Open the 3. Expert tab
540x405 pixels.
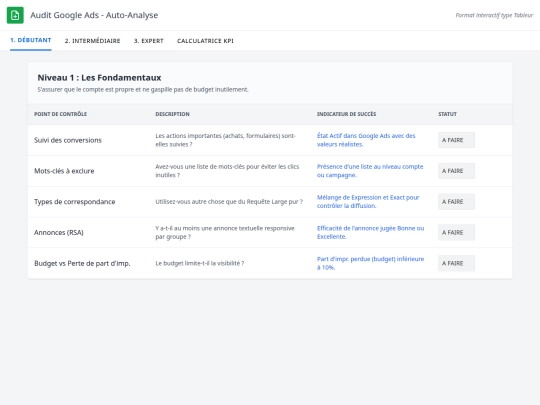[x=148, y=41]
